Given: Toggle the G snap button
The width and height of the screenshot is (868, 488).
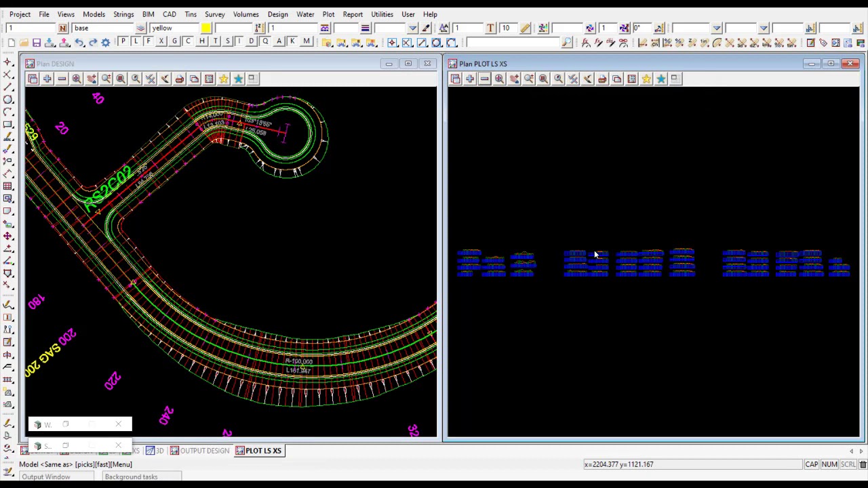Looking at the screenshot, I should point(174,42).
